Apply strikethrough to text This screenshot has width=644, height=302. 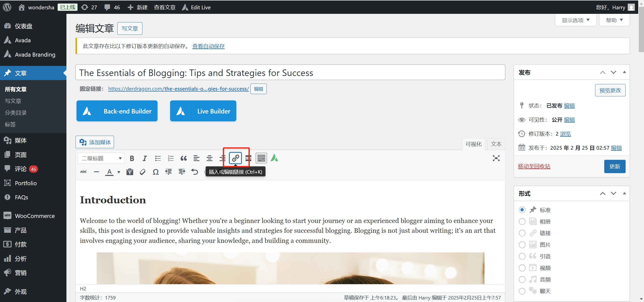[x=83, y=172]
